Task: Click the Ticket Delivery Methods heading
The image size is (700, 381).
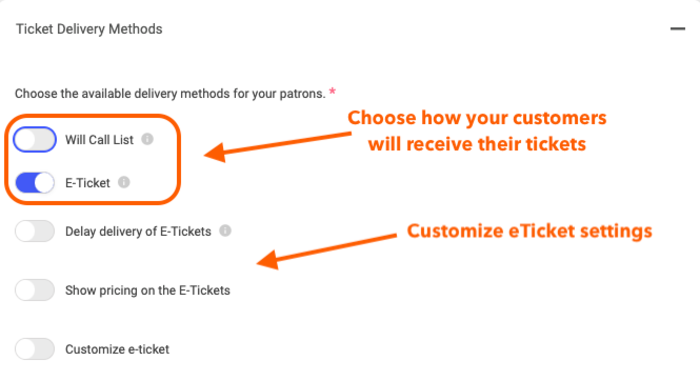Action: coord(89,29)
